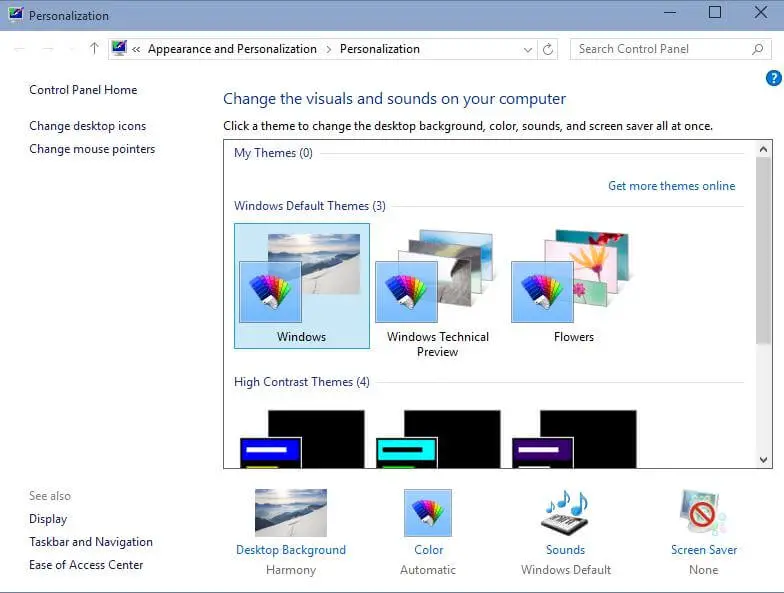
Task: Go up one level with Up arrow
Action: [x=94, y=48]
